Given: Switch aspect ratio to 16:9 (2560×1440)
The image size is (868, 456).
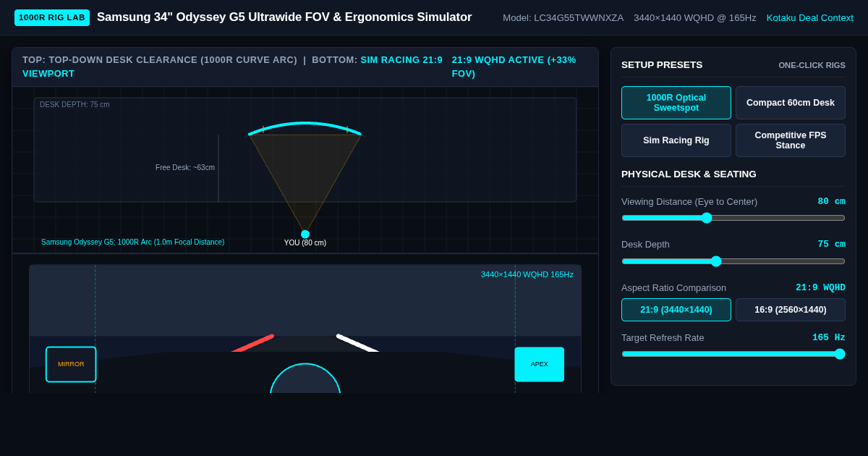Looking at the screenshot, I should point(791,310).
